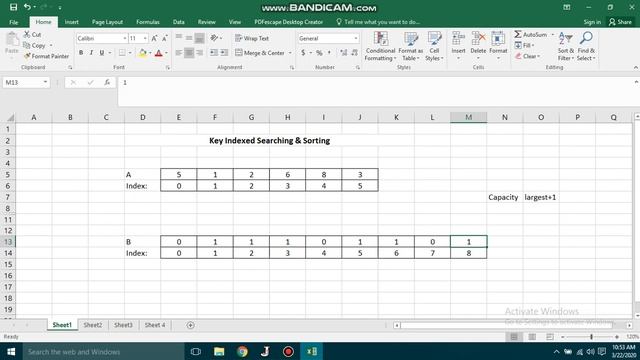Image resolution: width=640 pixels, height=360 pixels.
Task: Toggle Wrap Text
Action: [252, 38]
